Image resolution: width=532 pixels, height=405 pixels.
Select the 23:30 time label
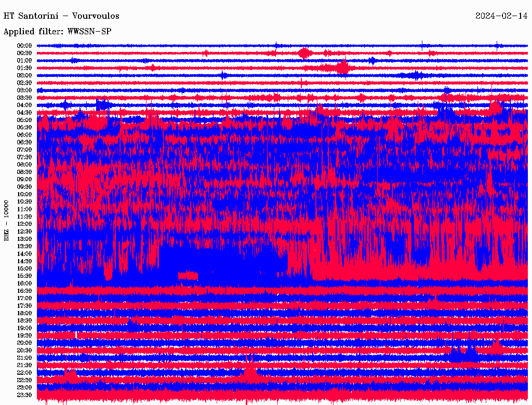pos(24,395)
